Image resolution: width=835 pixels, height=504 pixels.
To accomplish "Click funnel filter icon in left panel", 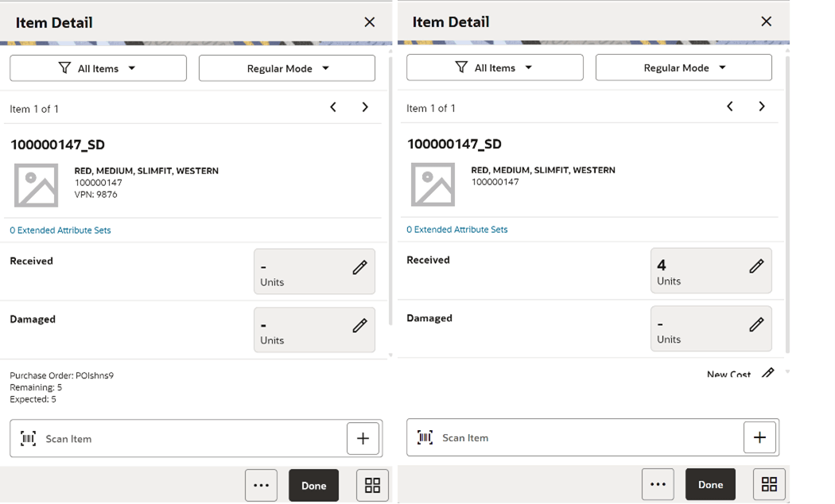I will point(64,68).
